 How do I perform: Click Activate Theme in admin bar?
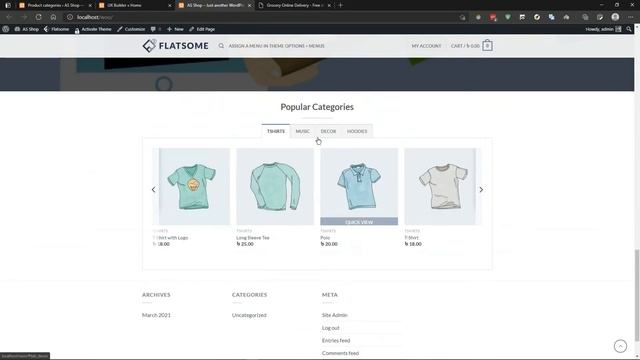93,29
